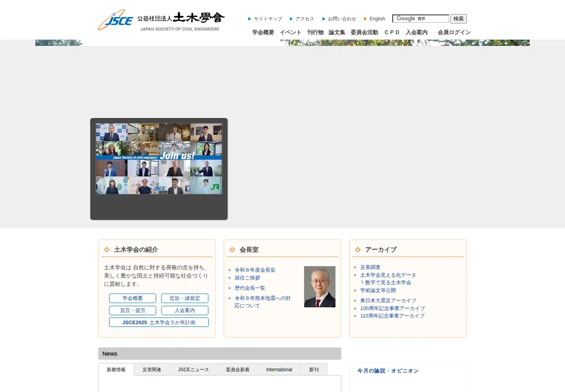
Task: Open the 委員会活動 menu
Action: (364, 33)
